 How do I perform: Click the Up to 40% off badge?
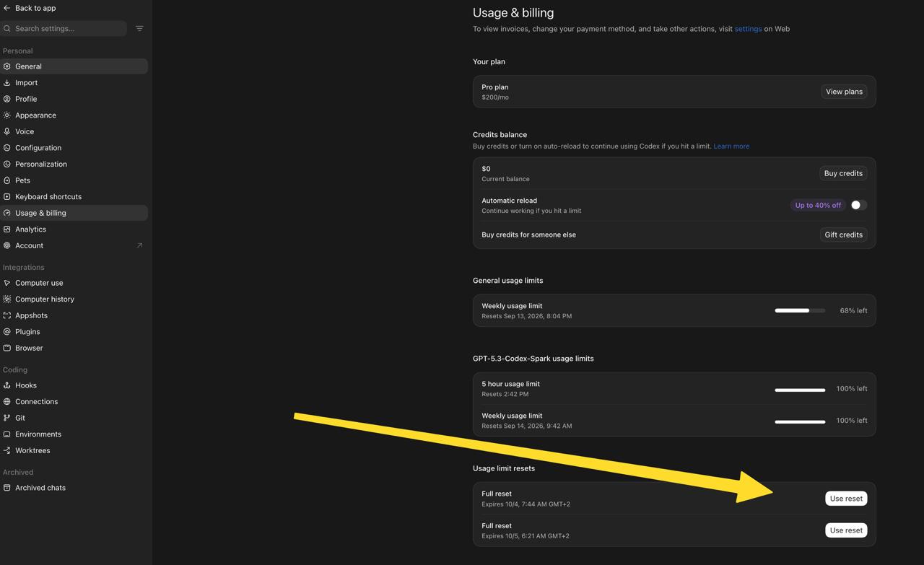(818, 205)
